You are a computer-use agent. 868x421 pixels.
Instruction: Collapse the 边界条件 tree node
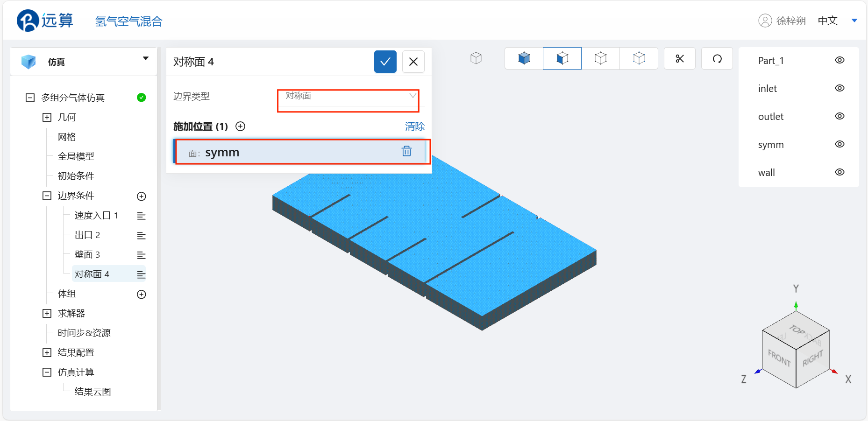click(47, 196)
